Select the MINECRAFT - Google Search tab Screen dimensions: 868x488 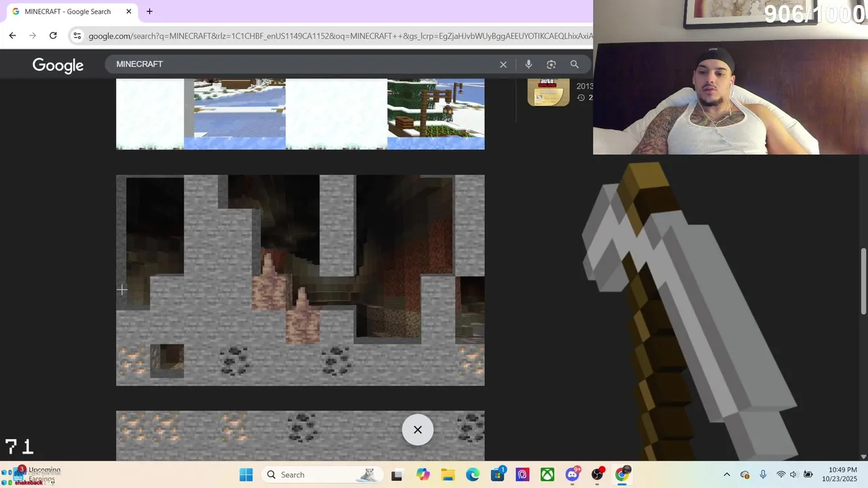pos(70,12)
